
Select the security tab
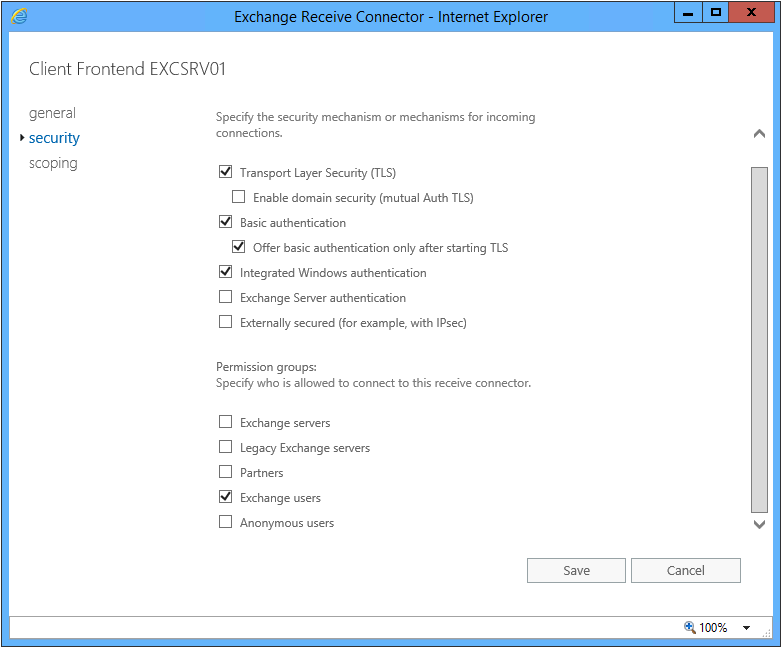54,138
